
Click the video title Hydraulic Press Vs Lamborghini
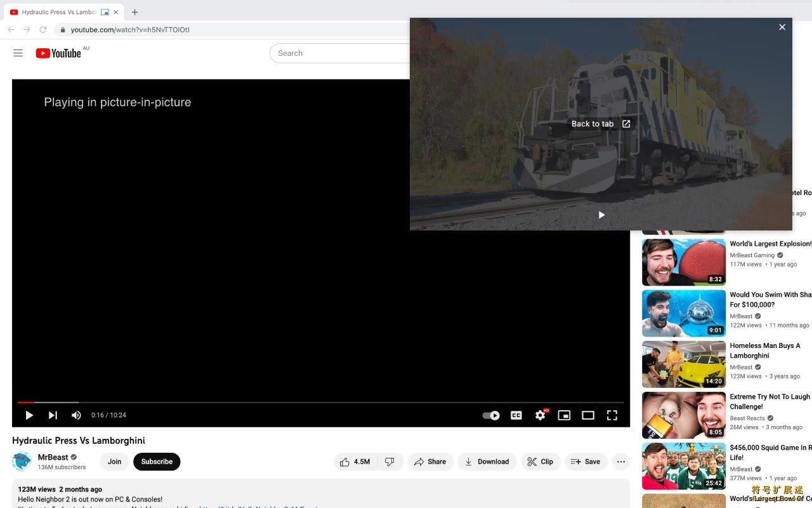(x=79, y=441)
